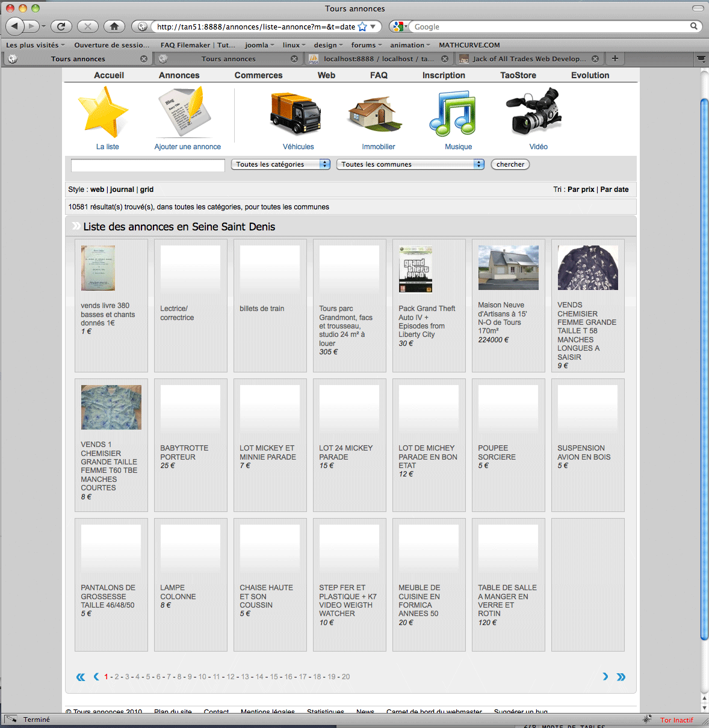Open the house photo thumbnail 'Maison Neuve'
709x728 pixels.
pyautogui.click(x=509, y=268)
